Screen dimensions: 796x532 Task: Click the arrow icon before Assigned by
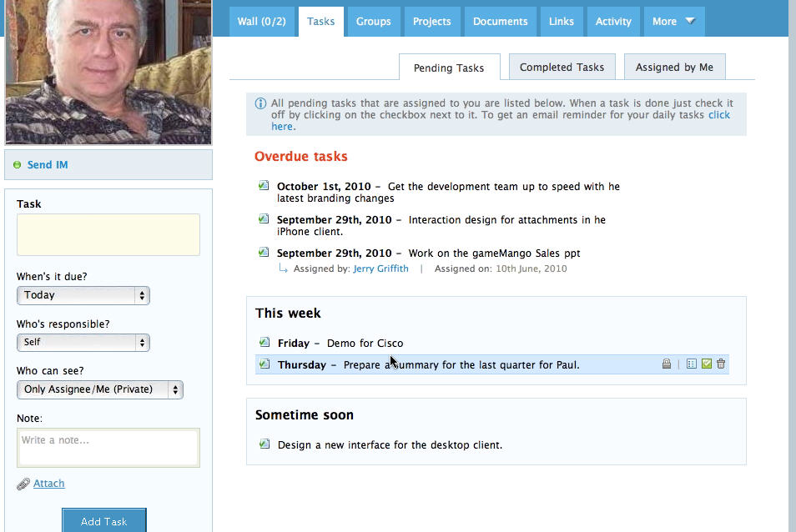283,269
